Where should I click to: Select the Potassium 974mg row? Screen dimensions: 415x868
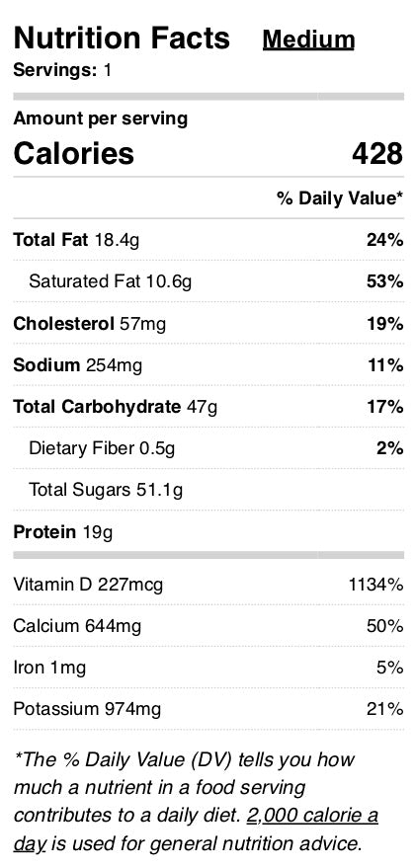pos(208,709)
